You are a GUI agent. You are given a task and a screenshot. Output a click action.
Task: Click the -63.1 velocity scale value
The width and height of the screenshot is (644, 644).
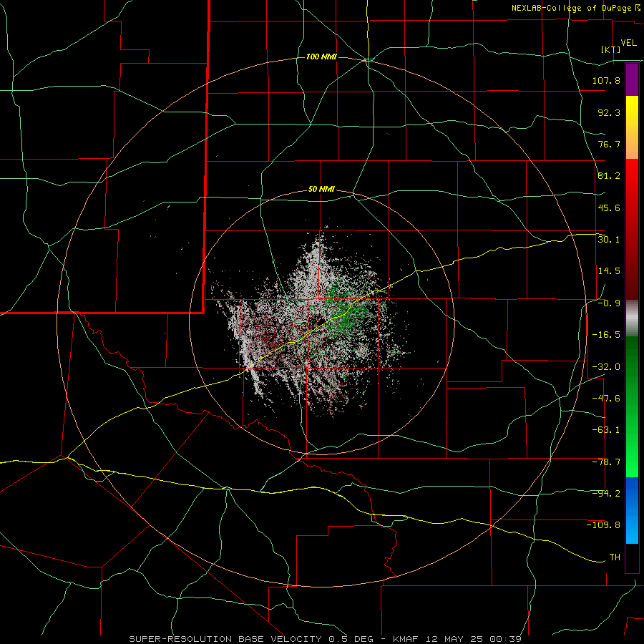(x=606, y=430)
